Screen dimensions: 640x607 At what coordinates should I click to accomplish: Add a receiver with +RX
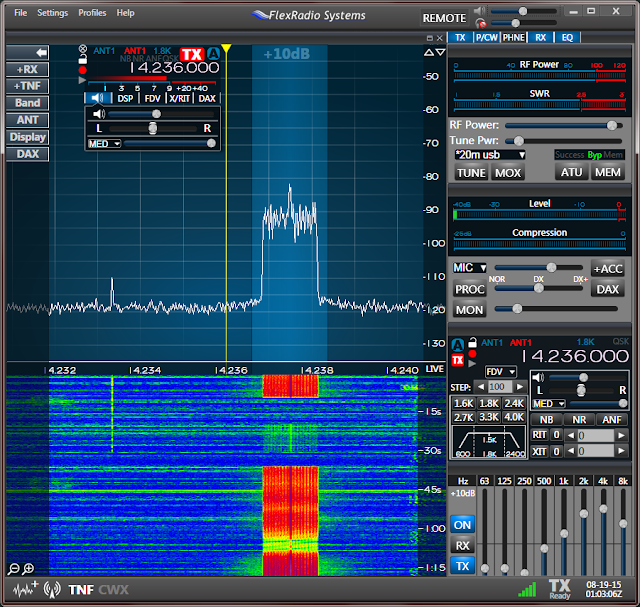click(x=27, y=69)
